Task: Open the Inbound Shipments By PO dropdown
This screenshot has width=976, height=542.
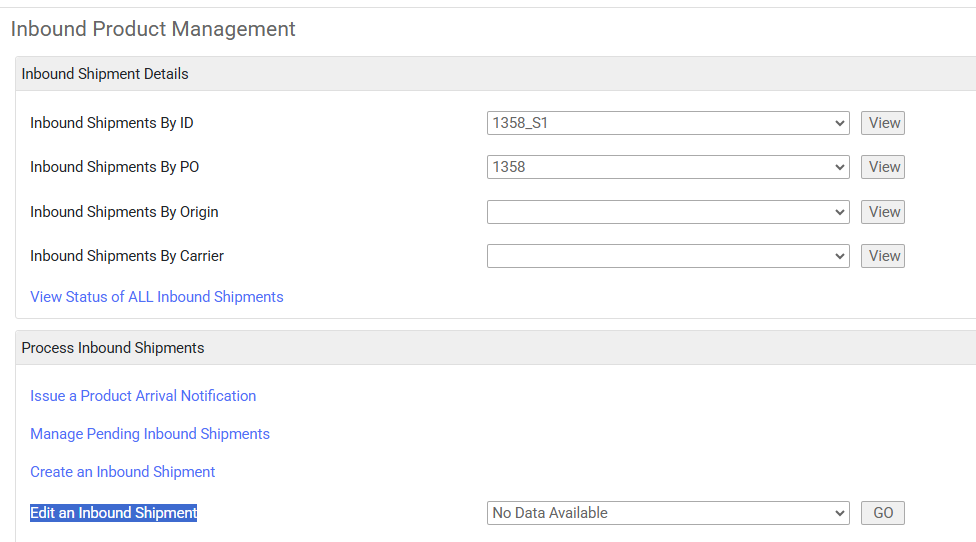Action: [668, 167]
